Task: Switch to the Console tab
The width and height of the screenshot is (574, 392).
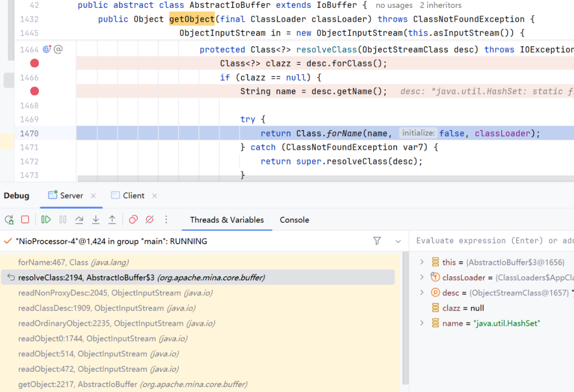Action: pos(294,220)
